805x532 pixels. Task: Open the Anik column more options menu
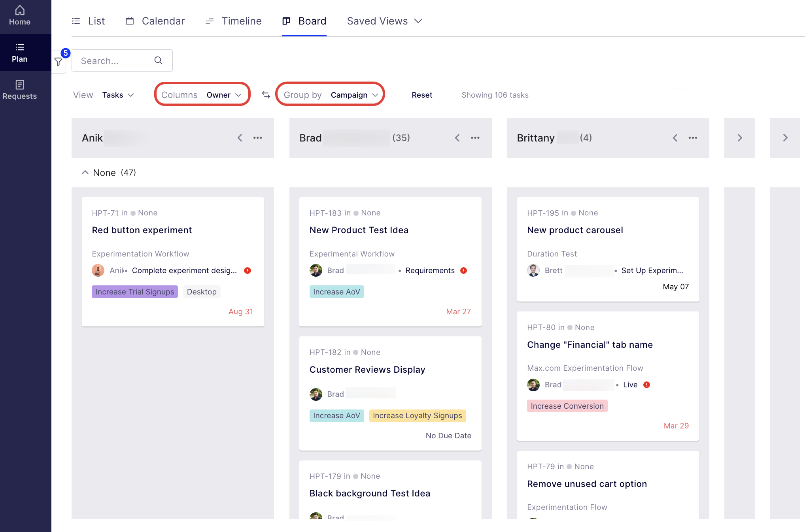[258, 138]
